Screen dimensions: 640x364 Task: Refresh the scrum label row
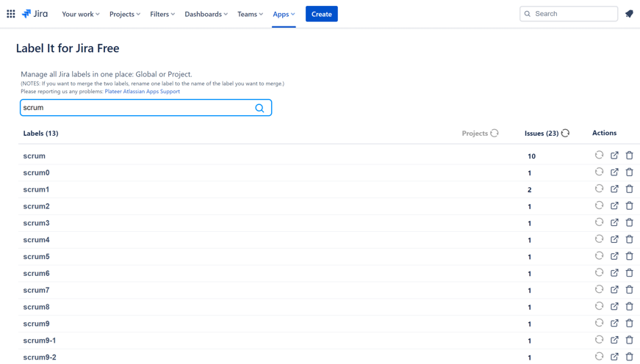(x=599, y=155)
